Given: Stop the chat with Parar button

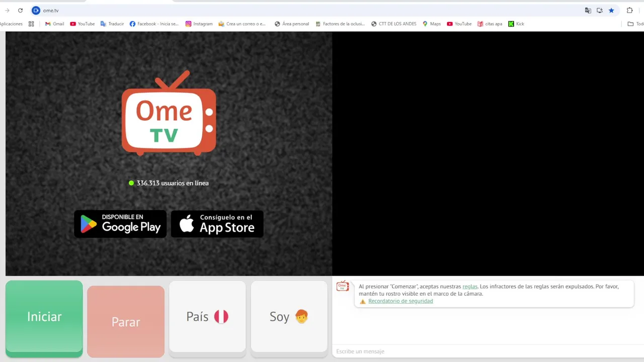Looking at the screenshot, I should [126, 322].
